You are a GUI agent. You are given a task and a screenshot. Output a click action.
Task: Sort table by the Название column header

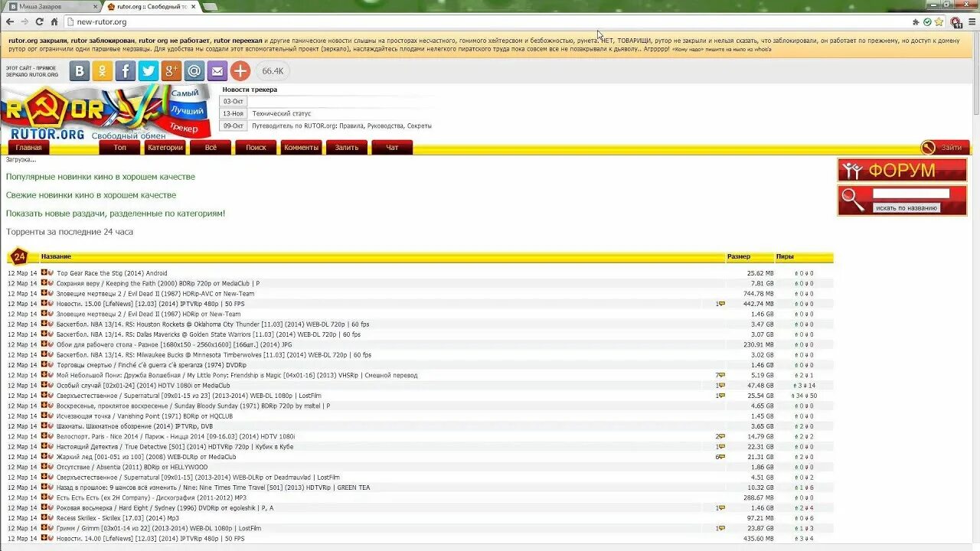point(56,256)
